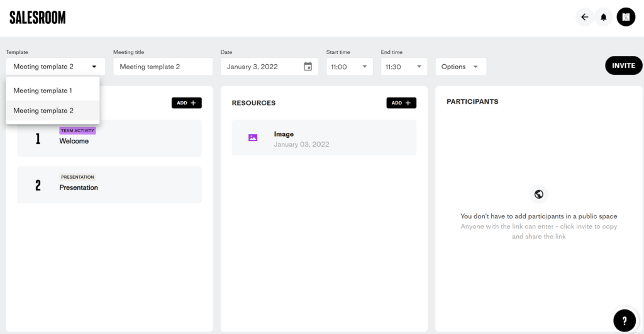Click the globe icon in Participants panel
The image size is (644, 334).
point(539,194)
